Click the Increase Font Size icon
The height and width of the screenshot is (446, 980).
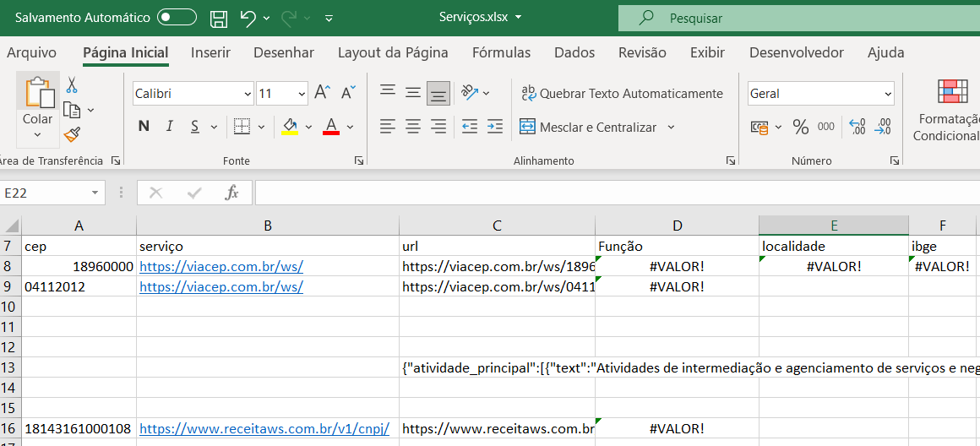coord(322,93)
